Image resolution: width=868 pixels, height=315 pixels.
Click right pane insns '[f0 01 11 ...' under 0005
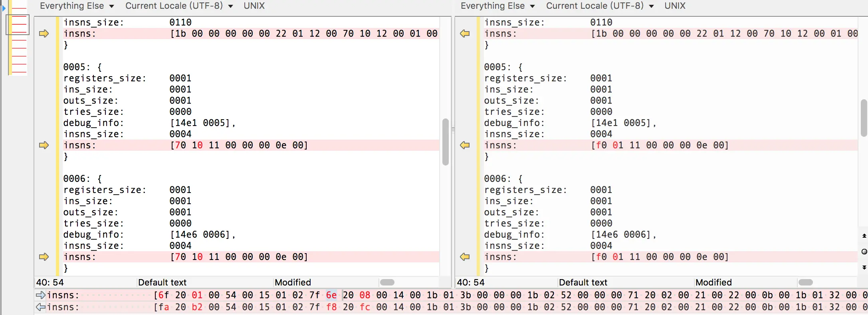coord(660,145)
